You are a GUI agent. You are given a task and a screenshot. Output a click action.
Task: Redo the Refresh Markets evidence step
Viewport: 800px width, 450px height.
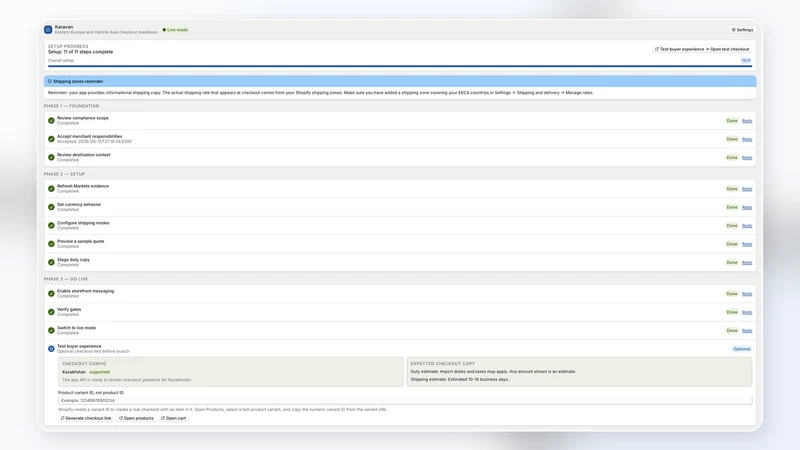click(747, 189)
